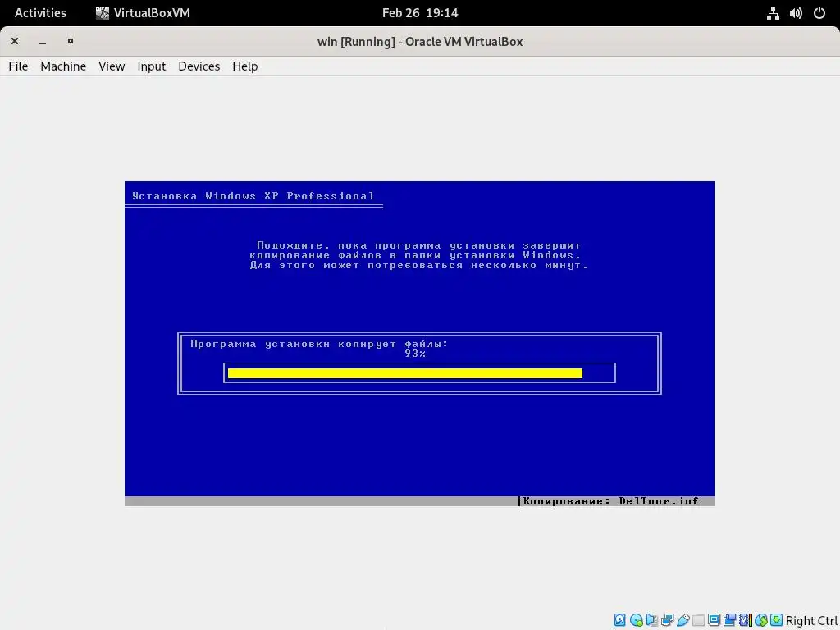This screenshot has width=840, height=630.
Task: Open the clock showing Feb 26 19:14
Action: [x=420, y=13]
